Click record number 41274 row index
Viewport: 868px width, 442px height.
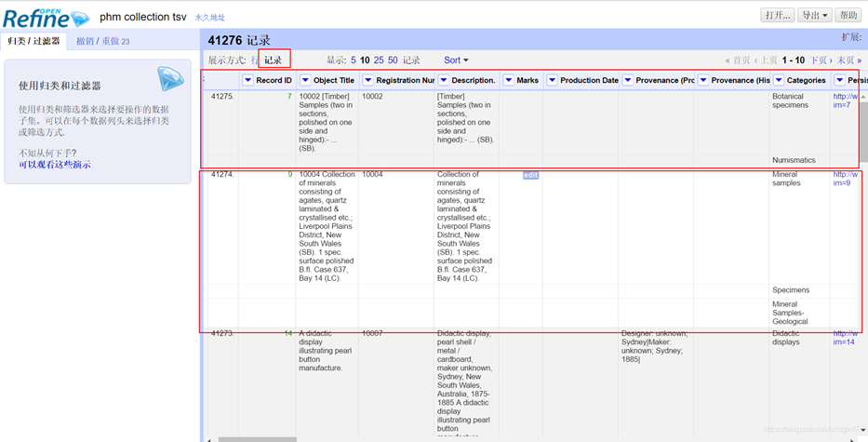[x=222, y=174]
